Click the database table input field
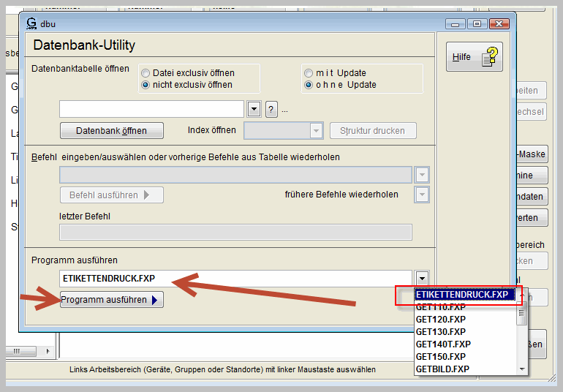Viewport: 563px width, 392px height. [x=151, y=109]
